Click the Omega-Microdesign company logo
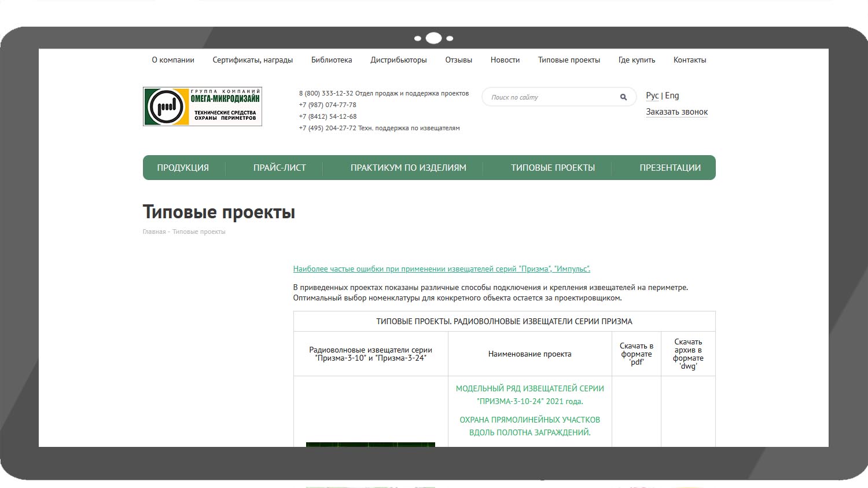Screen dimensions: 868x488 coord(203,107)
